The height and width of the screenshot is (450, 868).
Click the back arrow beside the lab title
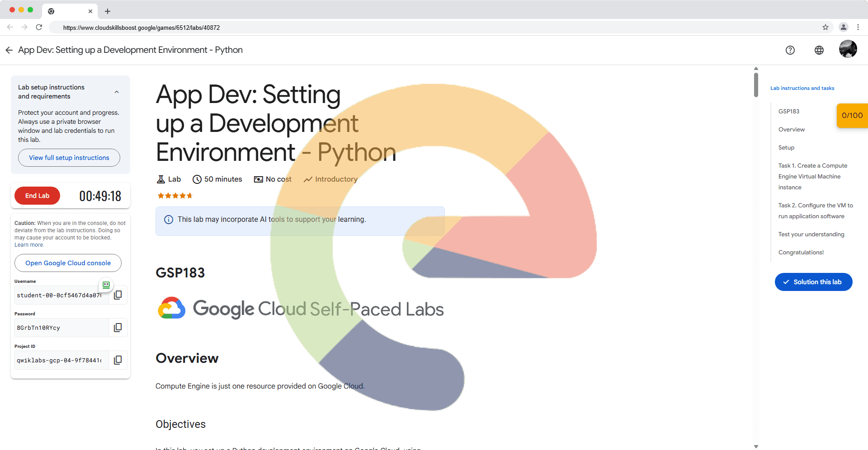coord(9,50)
